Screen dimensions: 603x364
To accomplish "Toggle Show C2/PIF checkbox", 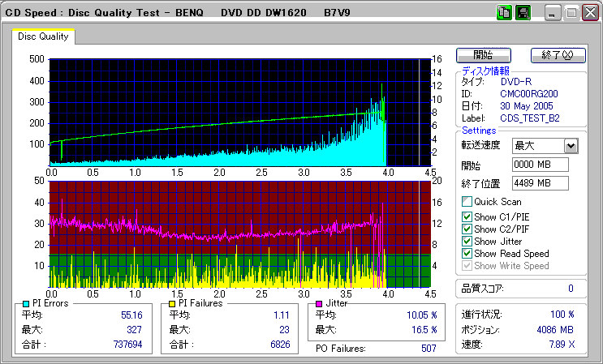I will tap(467, 229).
